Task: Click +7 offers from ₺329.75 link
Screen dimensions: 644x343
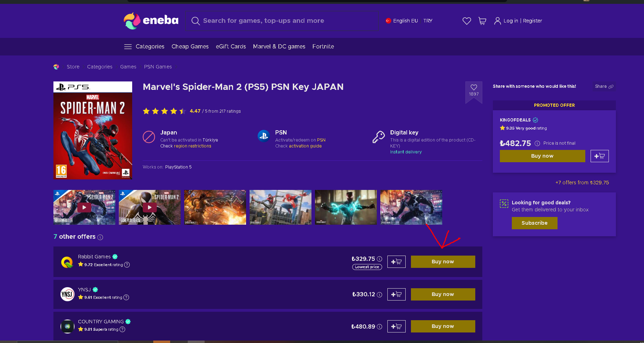Action: [582, 183]
